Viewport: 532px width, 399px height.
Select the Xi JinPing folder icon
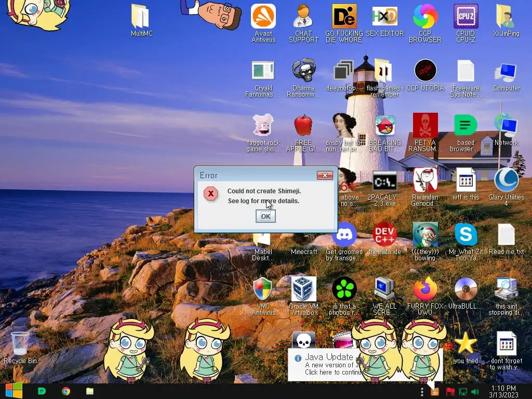[506, 20]
